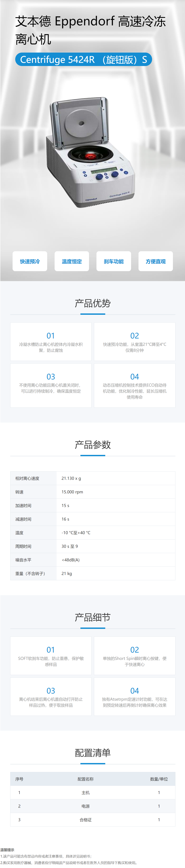Click the 重量（不含转子）label
The image size is (185, 868).
point(30,573)
